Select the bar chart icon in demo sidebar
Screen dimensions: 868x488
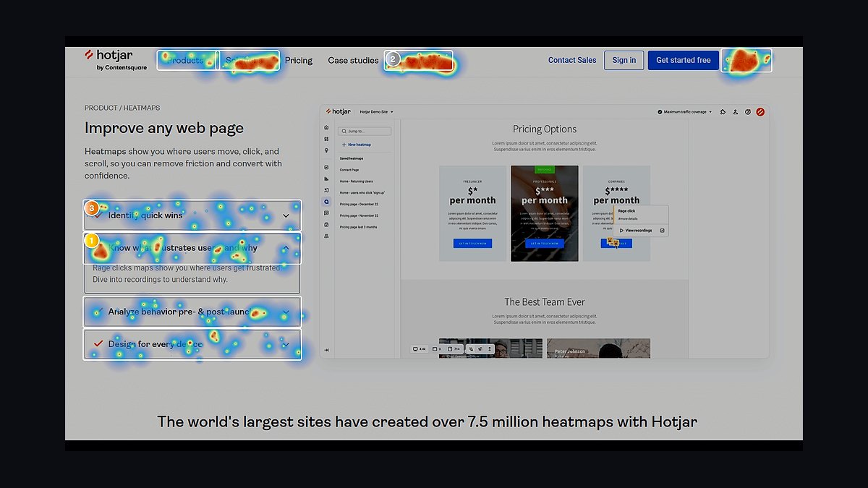pyautogui.click(x=326, y=179)
